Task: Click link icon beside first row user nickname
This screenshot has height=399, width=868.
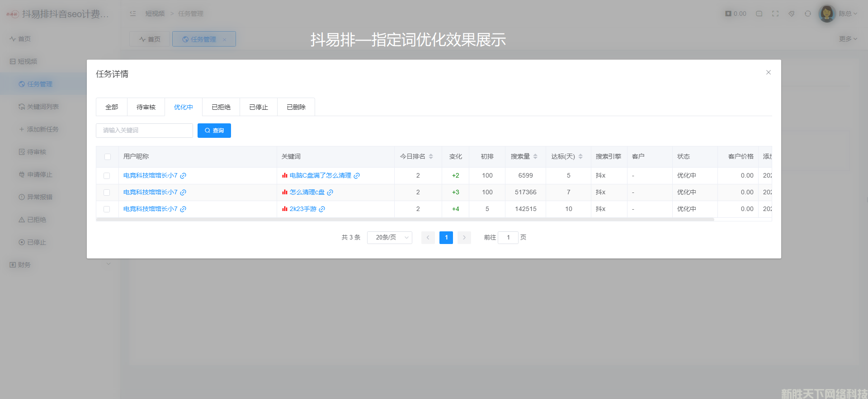Action: (183, 176)
